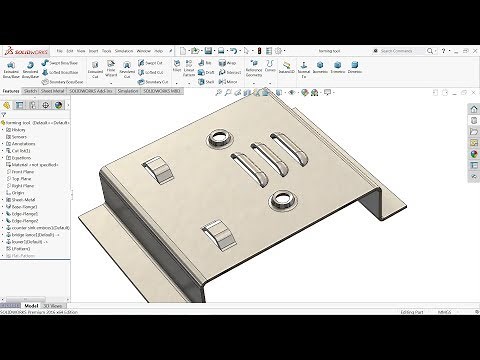This screenshot has width=480, height=360.
Task: Select the Boundary Cut tool
Action: pyautogui.click(x=153, y=82)
